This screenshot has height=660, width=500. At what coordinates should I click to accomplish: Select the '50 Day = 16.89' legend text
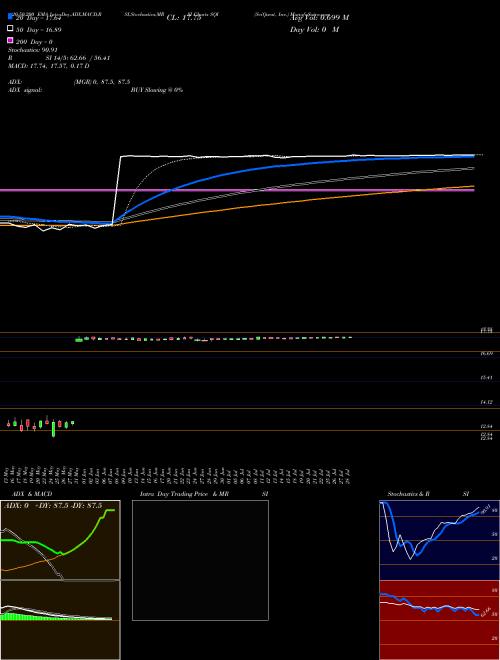point(39,30)
